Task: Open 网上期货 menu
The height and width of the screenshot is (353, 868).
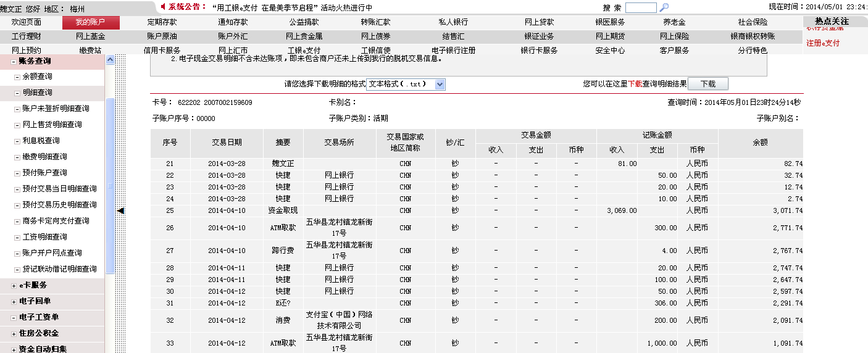Action: pos(610,36)
